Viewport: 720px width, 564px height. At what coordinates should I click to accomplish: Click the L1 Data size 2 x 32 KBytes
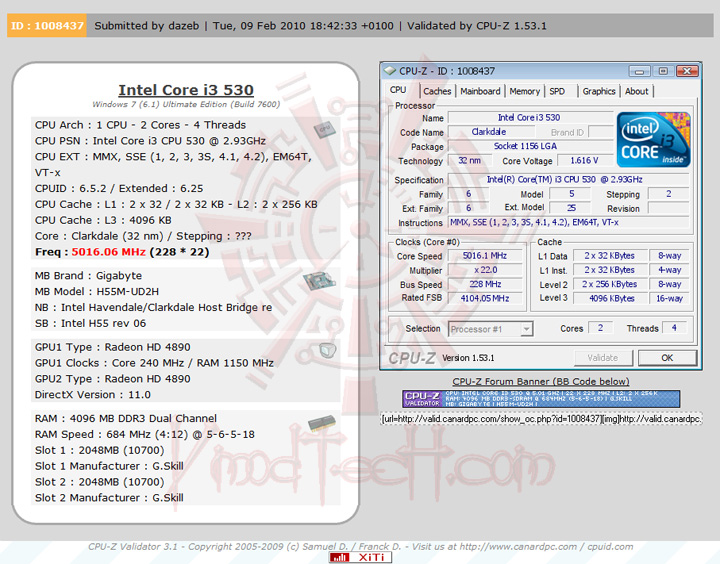610,256
